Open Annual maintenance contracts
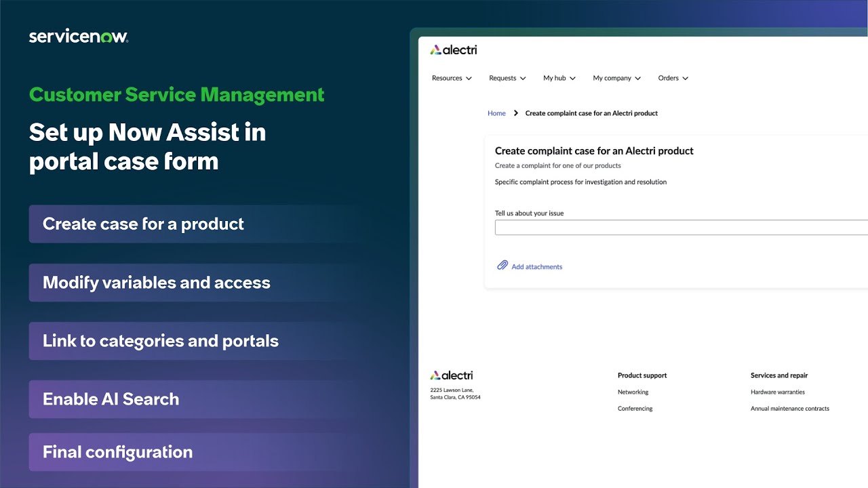This screenshot has width=868, height=488. coord(790,408)
